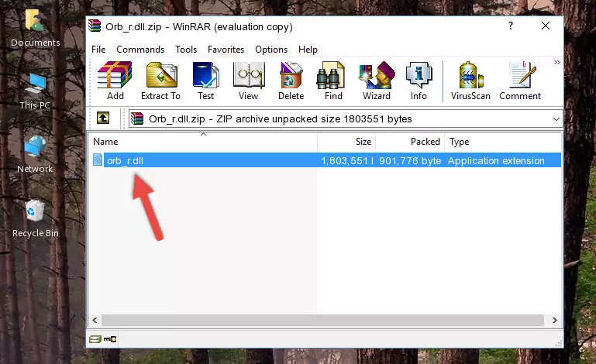Image resolution: width=596 pixels, height=364 pixels.
Task: Open the Favorites menu
Action: (x=226, y=50)
